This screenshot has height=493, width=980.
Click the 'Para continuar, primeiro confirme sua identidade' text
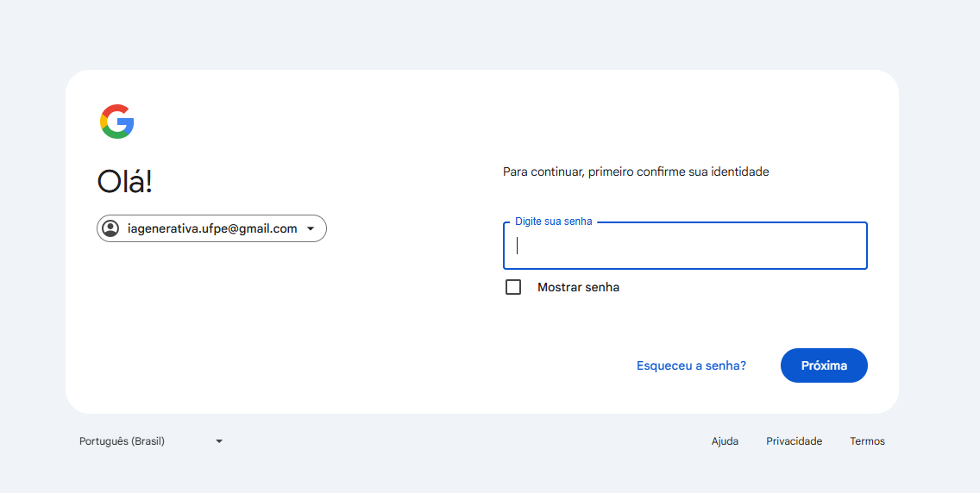pyautogui.click(x=636, y=172)
